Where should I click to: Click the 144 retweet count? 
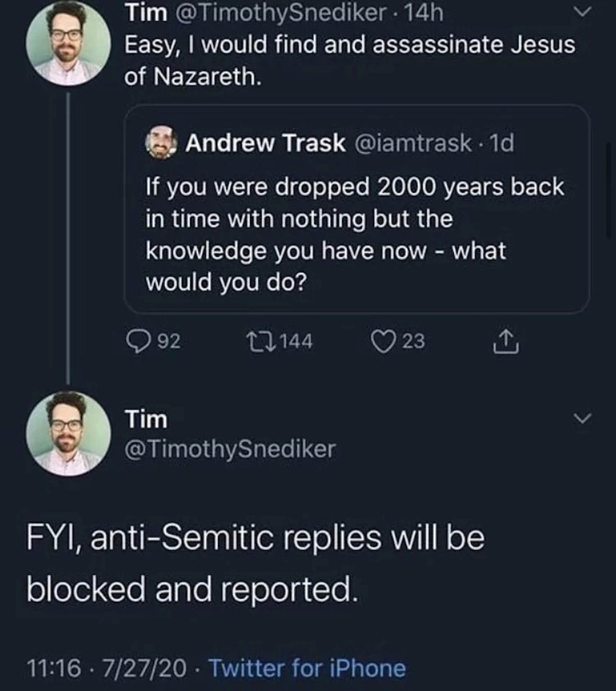coord(296,342)
